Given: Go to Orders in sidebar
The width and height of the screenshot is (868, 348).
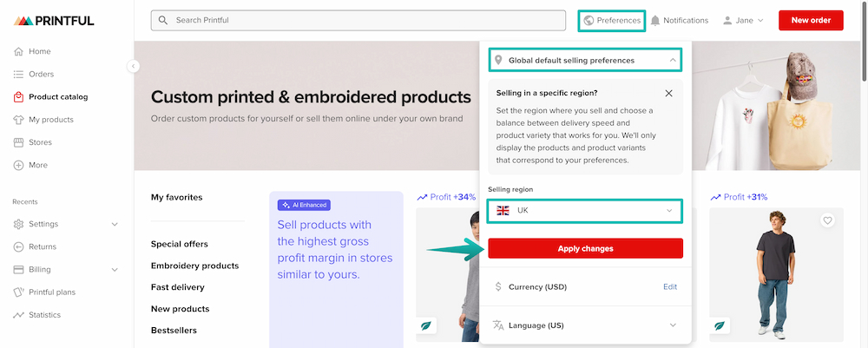Looking at the screenshot, I should [41, 75].
